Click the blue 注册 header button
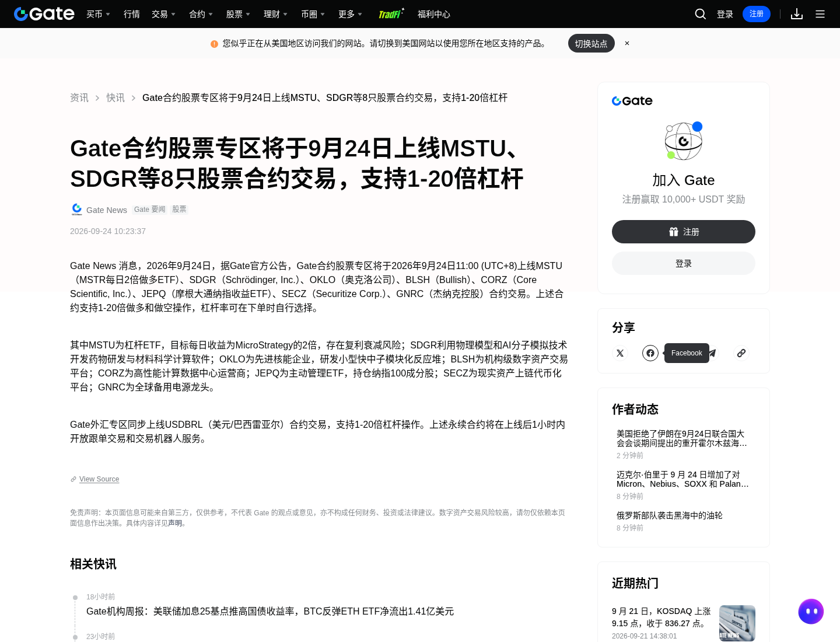This screenshot has height=642, width=840. (757, 14)
